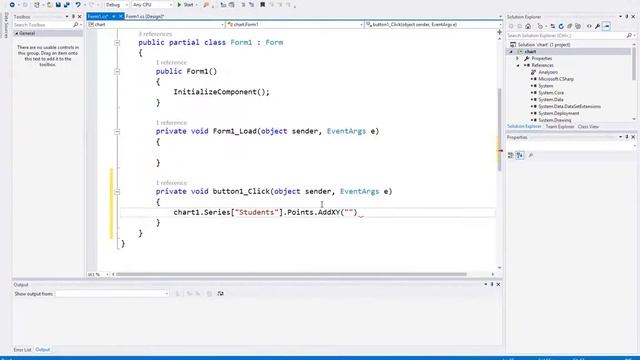Click the Navigate Backward circle icon
The image size is (640, 360).
[x=12, y=5]
